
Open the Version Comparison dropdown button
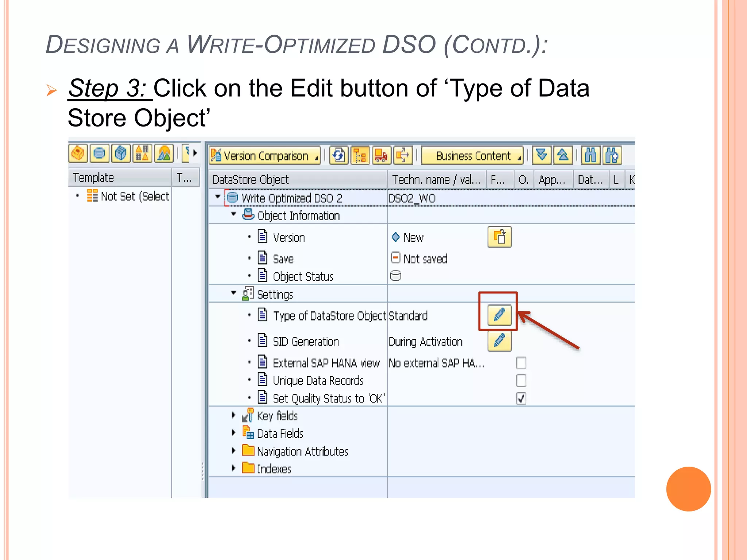coord(265,156)
